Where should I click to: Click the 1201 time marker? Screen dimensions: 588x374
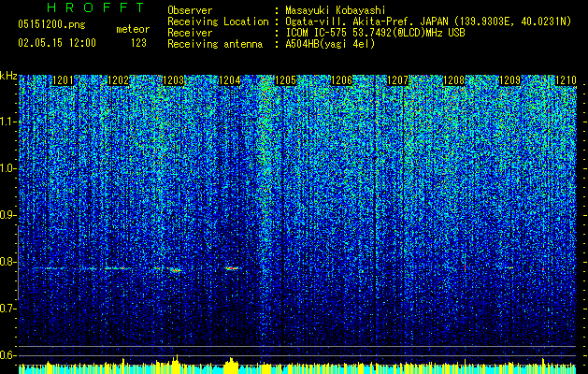(x=63, y=80)
